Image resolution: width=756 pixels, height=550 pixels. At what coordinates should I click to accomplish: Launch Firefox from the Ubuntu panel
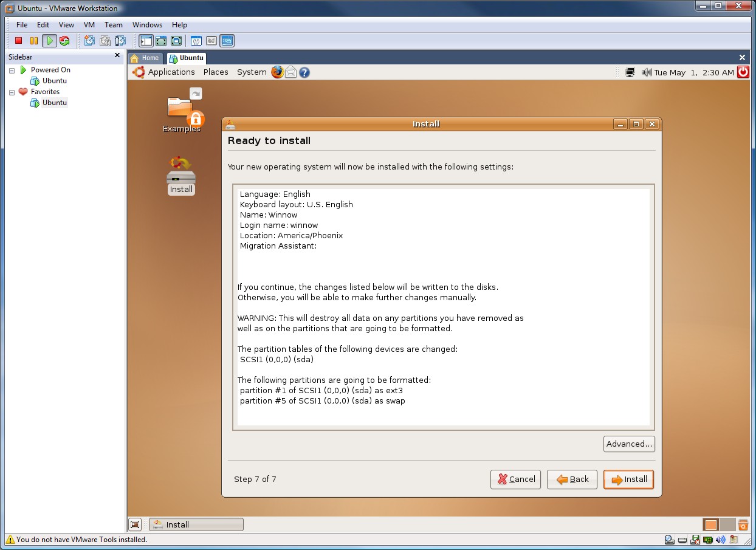coord(277,72)
